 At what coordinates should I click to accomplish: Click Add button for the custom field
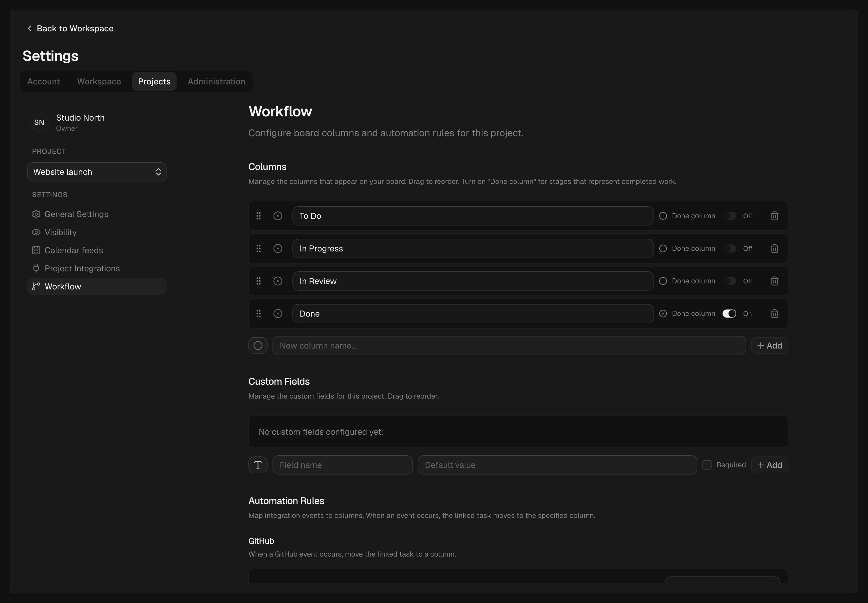click(x=769, y=465)
